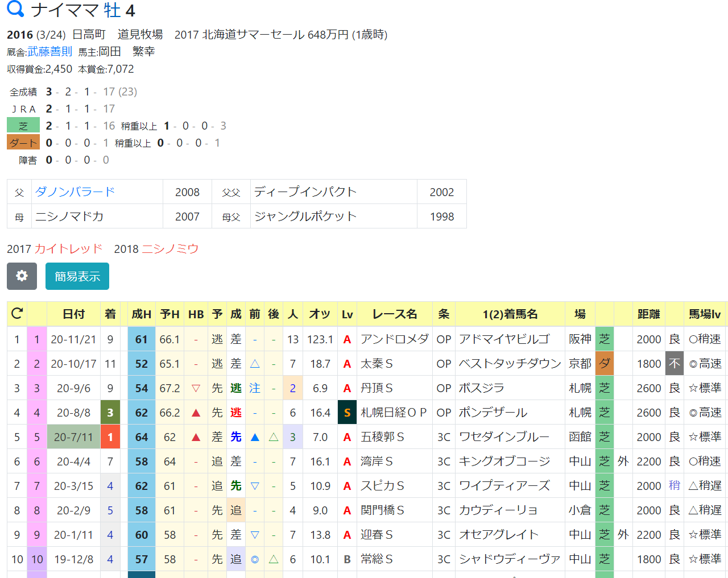The image size is (728, 578).
Task: Click the race name 札幌日経OP
Action: [394, 413]
